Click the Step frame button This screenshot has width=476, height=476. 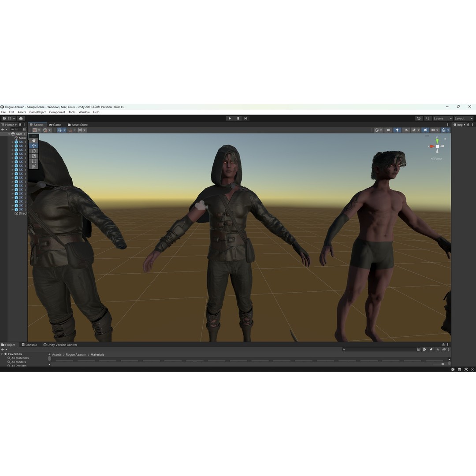[x=245, y=119]
